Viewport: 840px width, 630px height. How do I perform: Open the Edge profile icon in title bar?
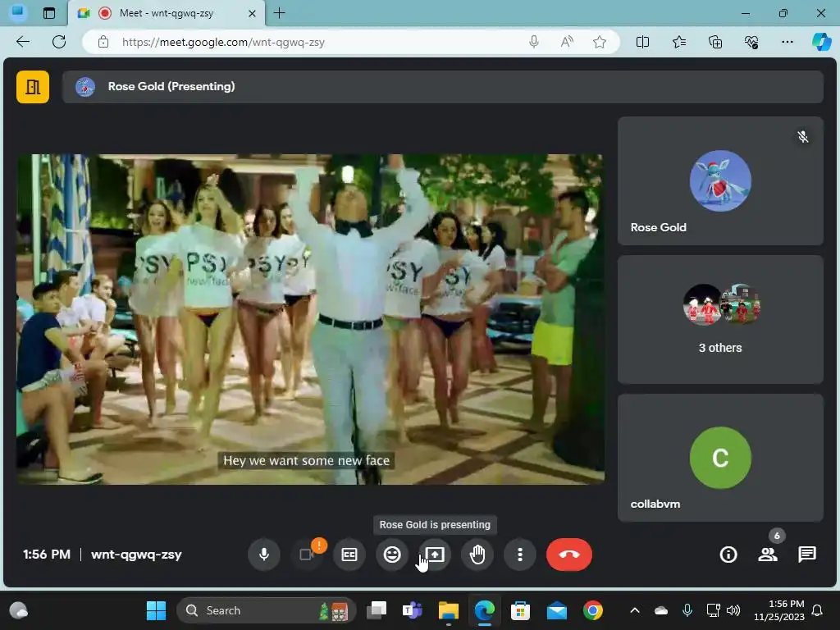pyautogui.click(x=18, y=13)
